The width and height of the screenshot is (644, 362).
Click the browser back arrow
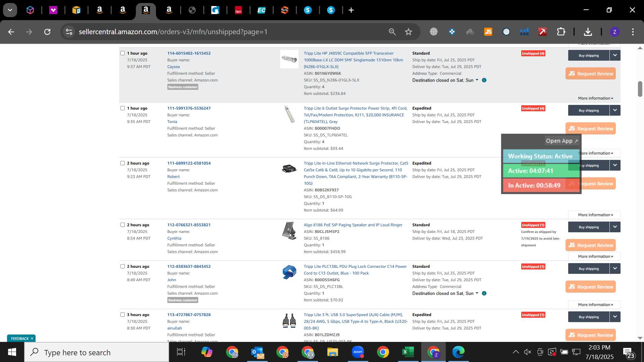(11, 32)
